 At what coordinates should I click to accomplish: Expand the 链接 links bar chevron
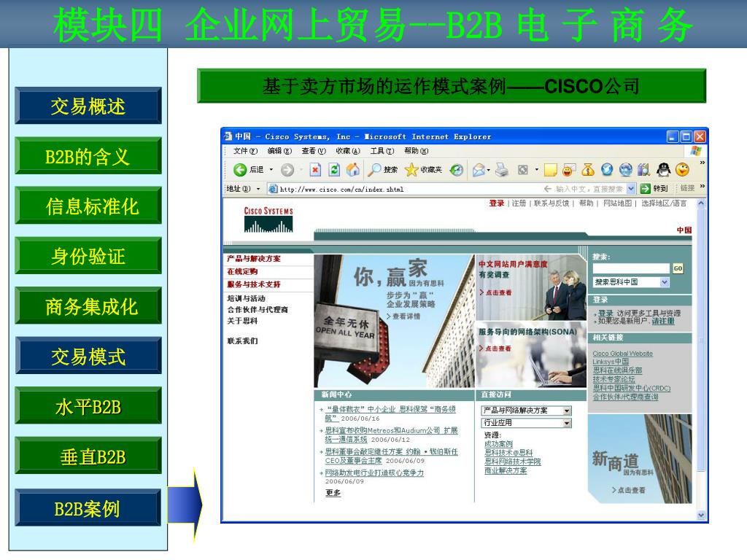click(x=702, y=186)
